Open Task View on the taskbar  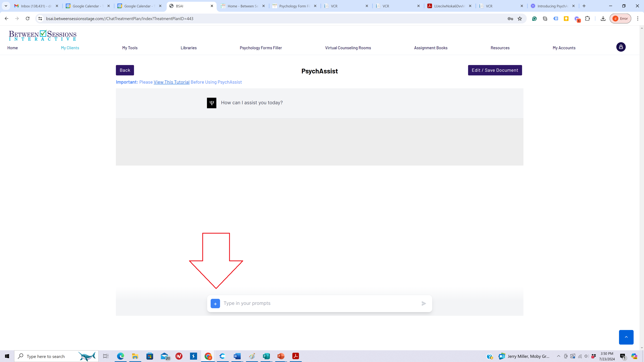106,356
